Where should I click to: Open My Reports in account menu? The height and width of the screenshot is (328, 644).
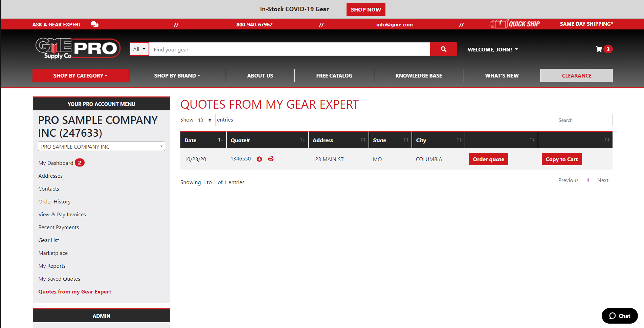[52, 266]
